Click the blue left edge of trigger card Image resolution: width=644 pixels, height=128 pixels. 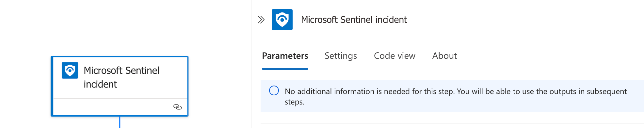pos(52,86)
